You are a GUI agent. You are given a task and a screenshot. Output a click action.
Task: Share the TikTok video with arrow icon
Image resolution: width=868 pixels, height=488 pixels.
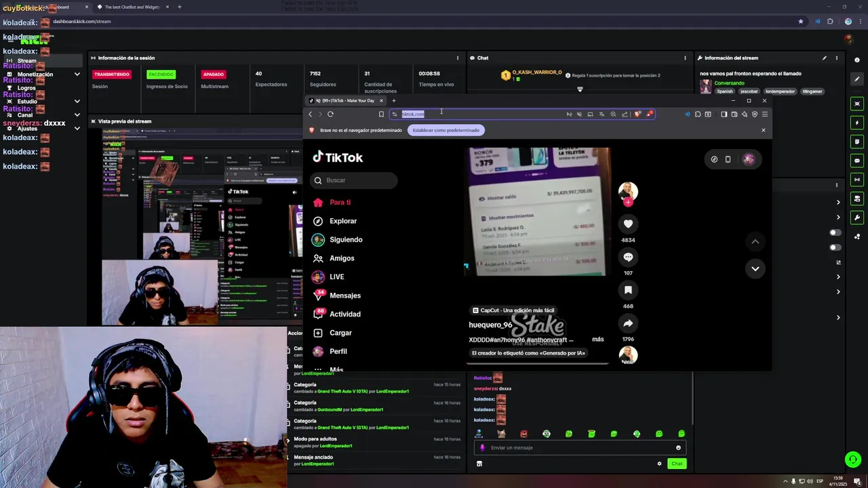point(628,323)
